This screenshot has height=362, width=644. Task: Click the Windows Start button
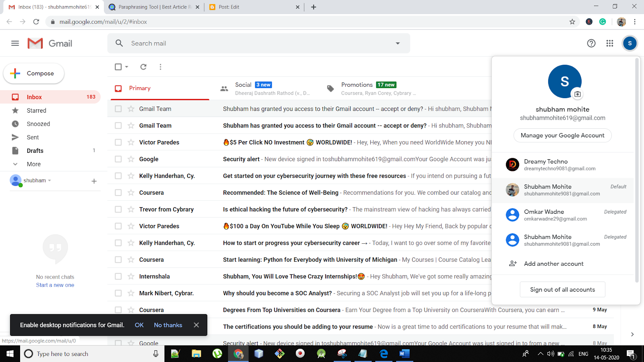pos(10,354)
